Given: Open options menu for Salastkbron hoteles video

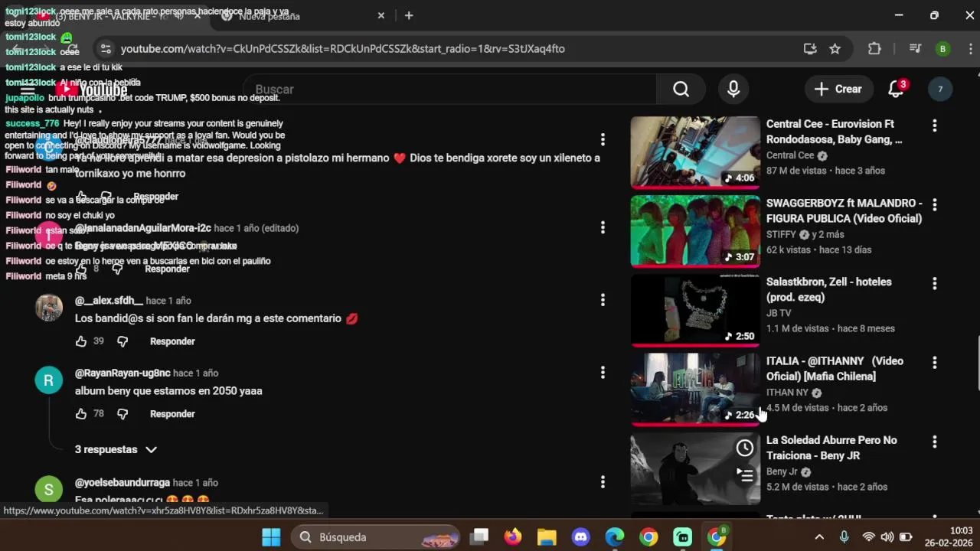Looking at the screenshot, I should pos(934,283).
